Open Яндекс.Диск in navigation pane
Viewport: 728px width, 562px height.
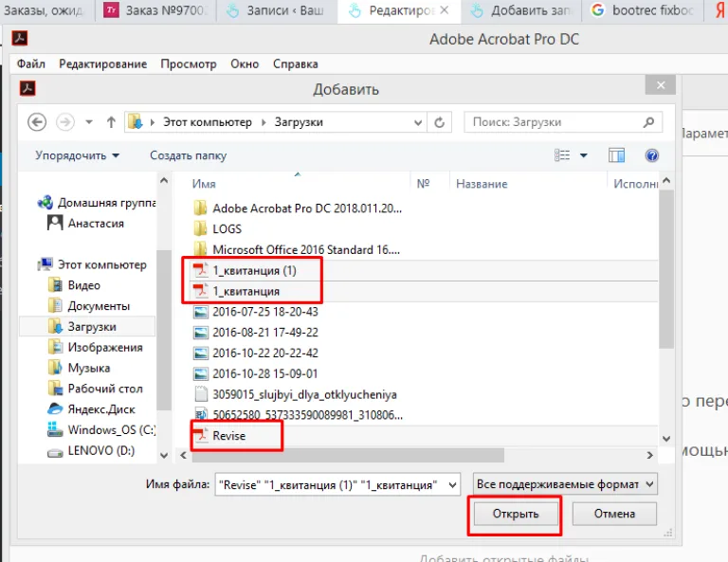click(x=91, y=408)
